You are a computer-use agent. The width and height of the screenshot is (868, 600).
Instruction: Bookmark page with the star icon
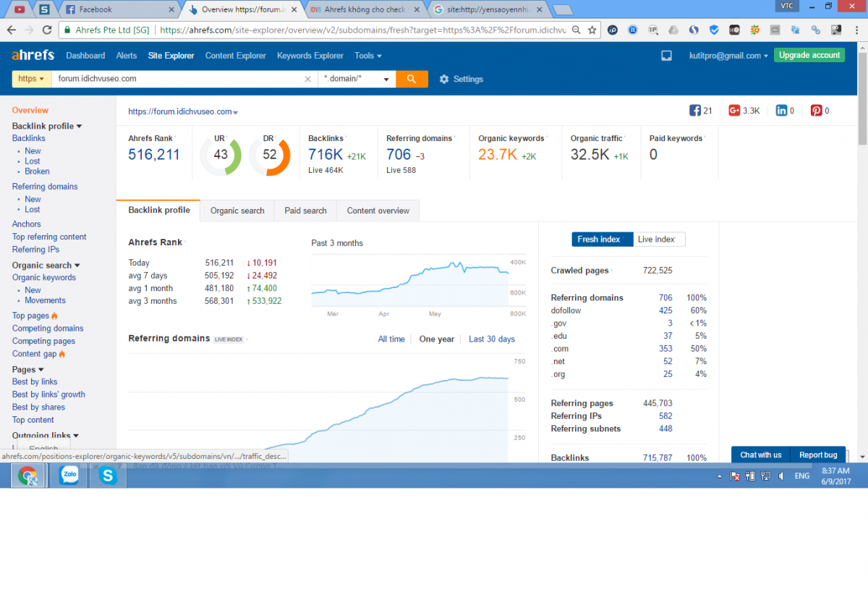pyautogui.click(x=592, y=30)
